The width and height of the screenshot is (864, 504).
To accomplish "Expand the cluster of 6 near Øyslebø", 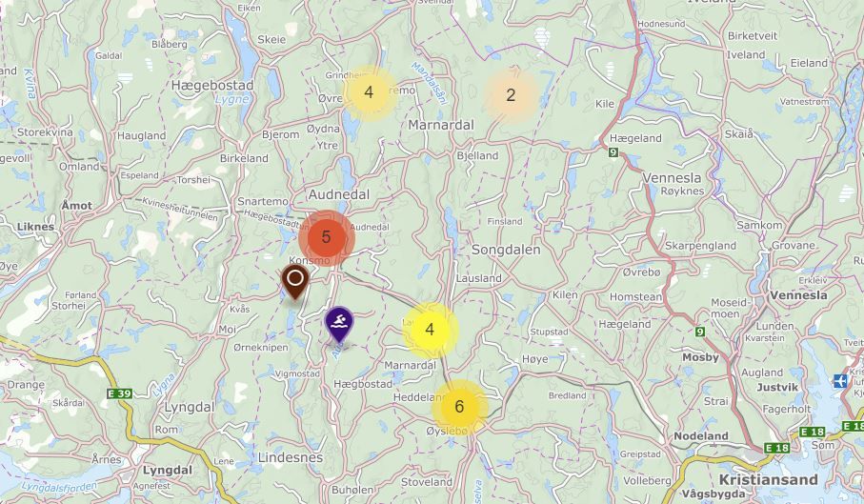I will pos(459,407).
